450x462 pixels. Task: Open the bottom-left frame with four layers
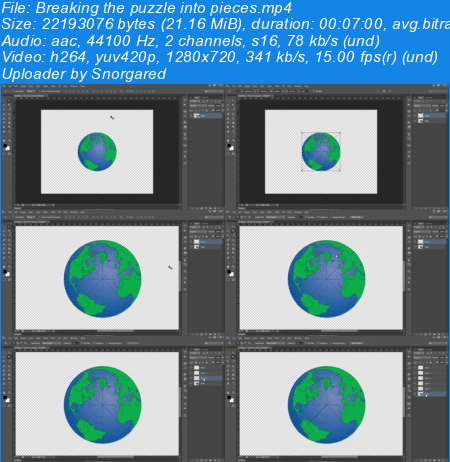[113, 399]
